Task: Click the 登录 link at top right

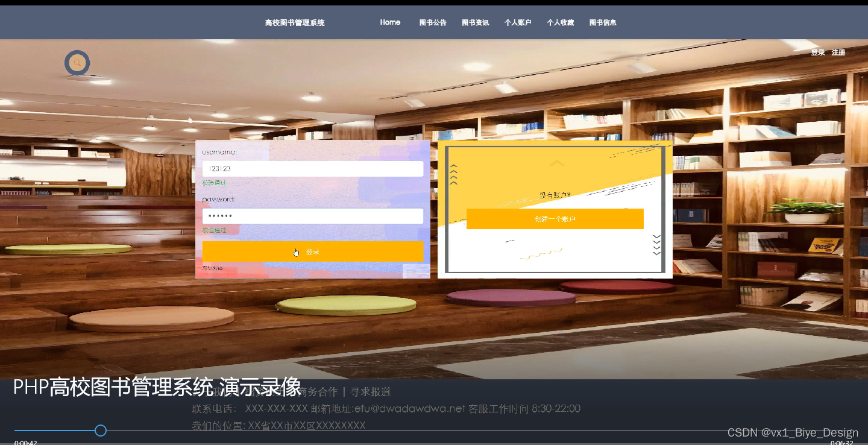Action: coord(818,52)
